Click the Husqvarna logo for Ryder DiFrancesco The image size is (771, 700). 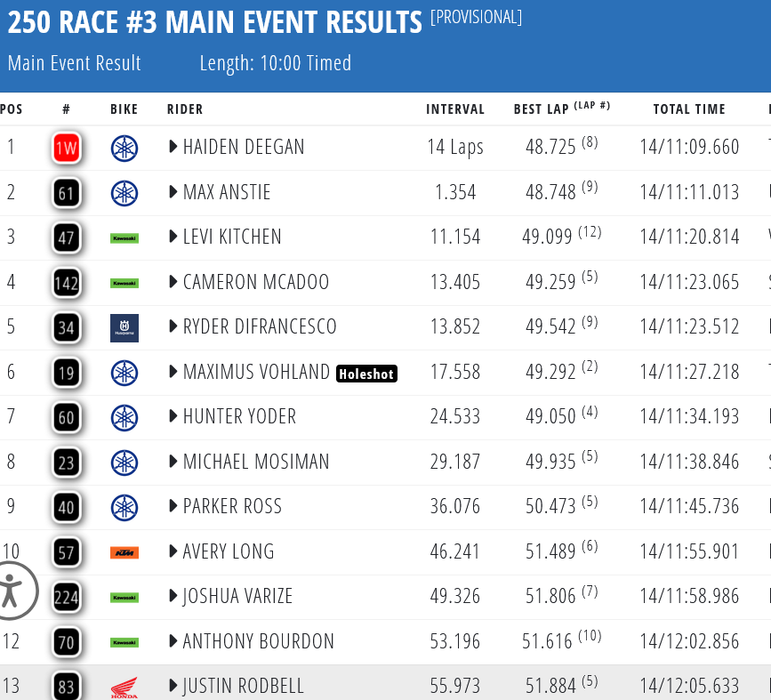tap(124, 327)
